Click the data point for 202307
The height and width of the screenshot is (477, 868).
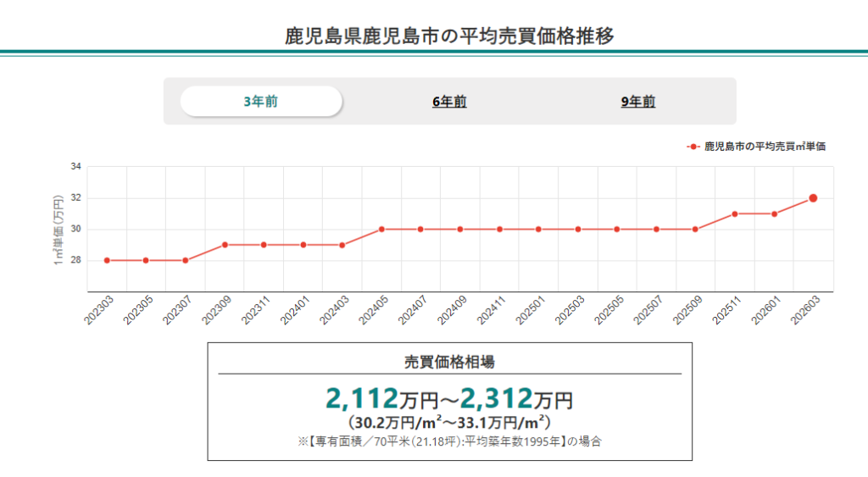click(186, 260)
